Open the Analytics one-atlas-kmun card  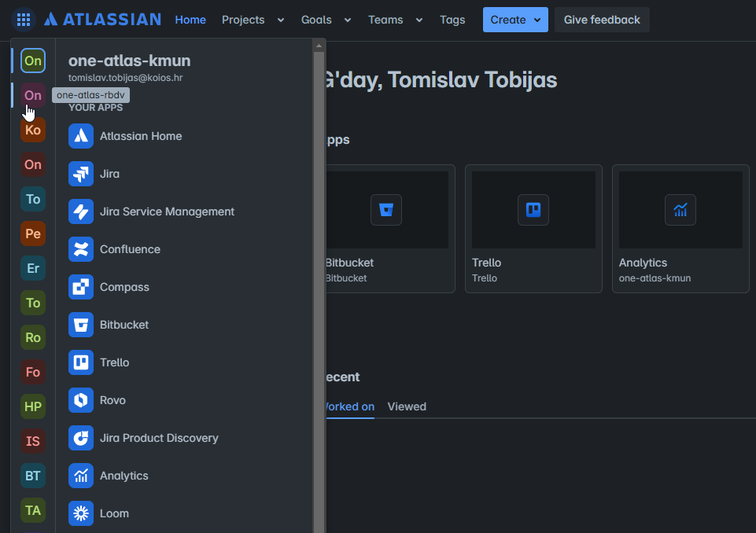[680, 229]
